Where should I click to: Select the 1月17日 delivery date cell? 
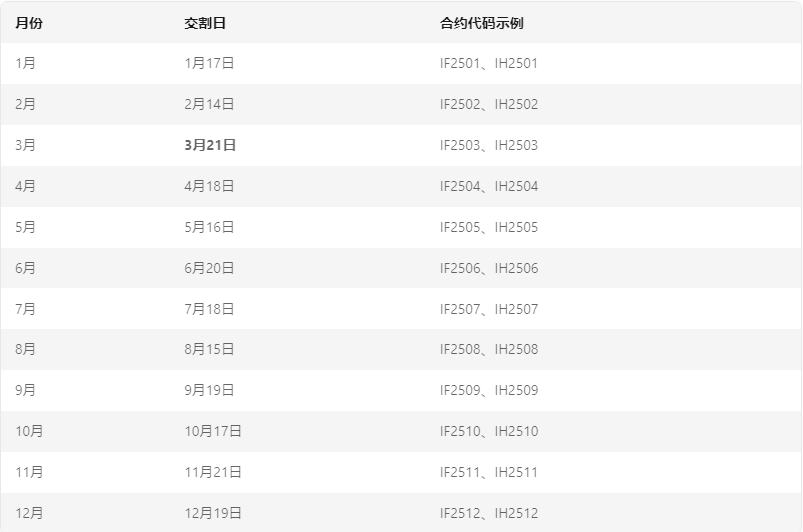click(209, 63)
